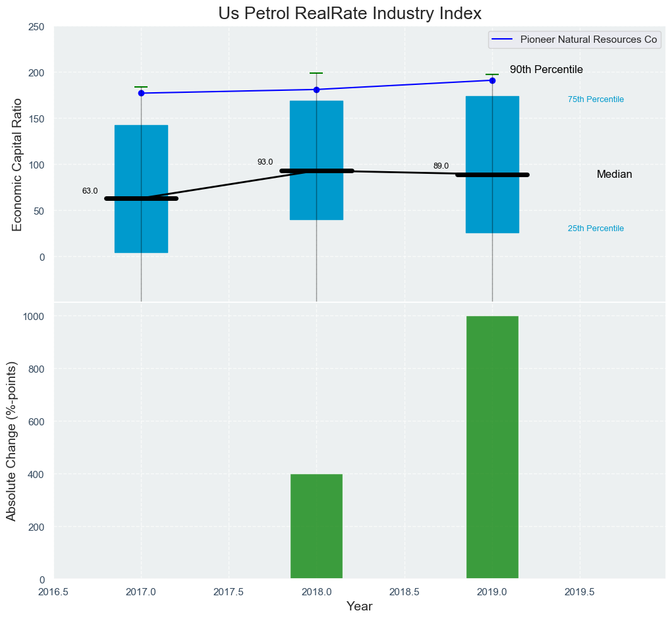The width and height of the screenshot is (672, 619).
Task: Click the 63.0 median value label
Action: pyautogui.click(x=90, y=191)
